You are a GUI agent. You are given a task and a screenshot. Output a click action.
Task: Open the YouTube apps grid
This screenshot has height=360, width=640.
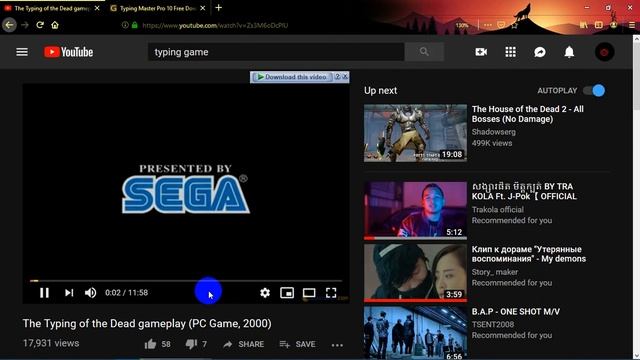tap(510, 52)
